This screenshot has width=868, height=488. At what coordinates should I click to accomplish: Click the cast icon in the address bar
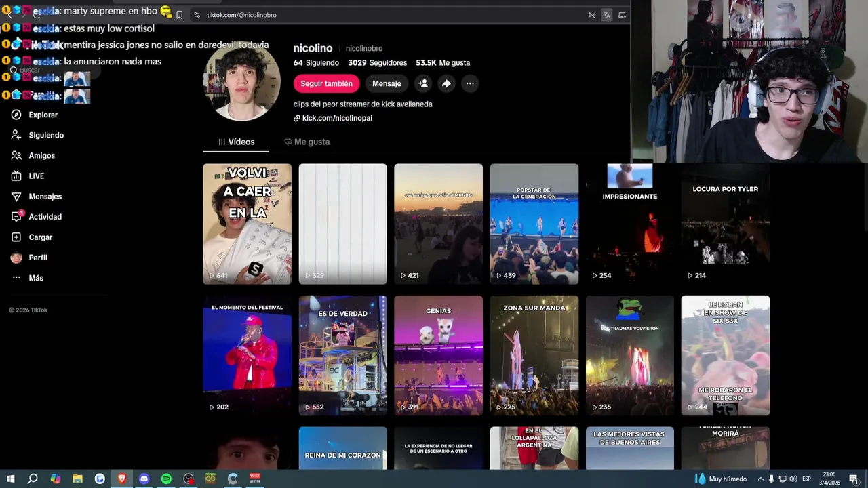coord(622,15)
